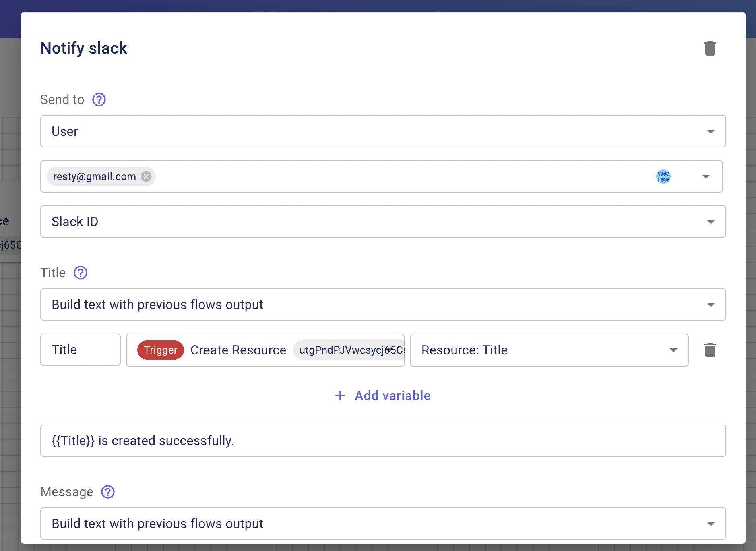Open the Title help tooltip icon
The height and width of the screenshot is (551, 756).
click(81, 273)
